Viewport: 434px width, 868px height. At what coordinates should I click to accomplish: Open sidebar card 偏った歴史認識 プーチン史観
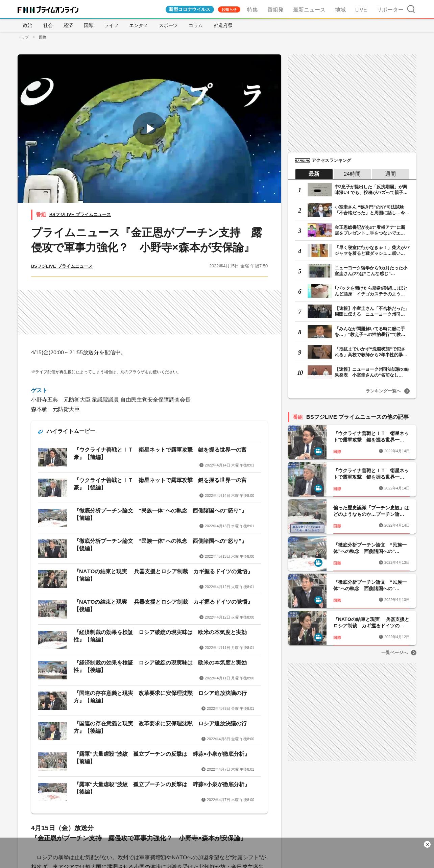[x=352, y=516]
